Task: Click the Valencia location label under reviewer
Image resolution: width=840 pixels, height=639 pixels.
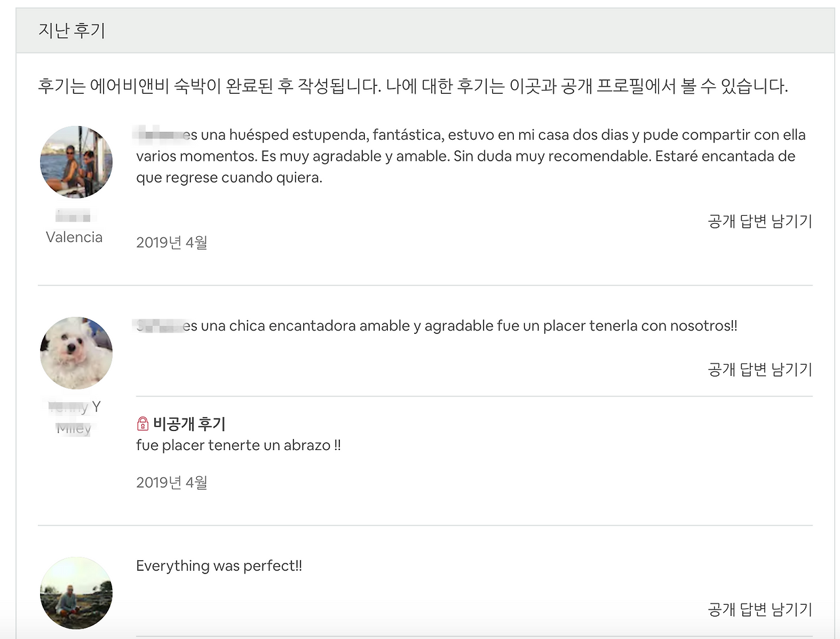Action: [74, 237]
